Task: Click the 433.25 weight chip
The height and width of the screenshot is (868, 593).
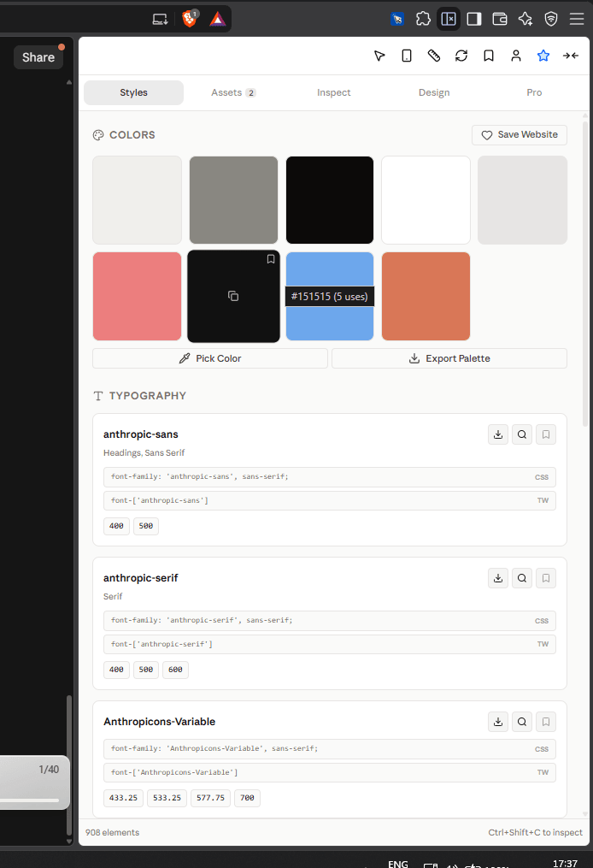Action: 123,798
